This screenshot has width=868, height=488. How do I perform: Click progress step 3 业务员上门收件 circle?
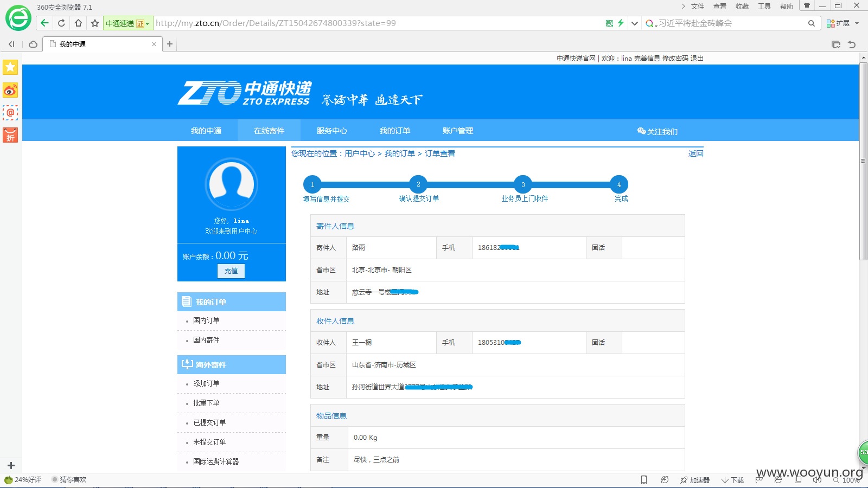click(x=523, y=184)
